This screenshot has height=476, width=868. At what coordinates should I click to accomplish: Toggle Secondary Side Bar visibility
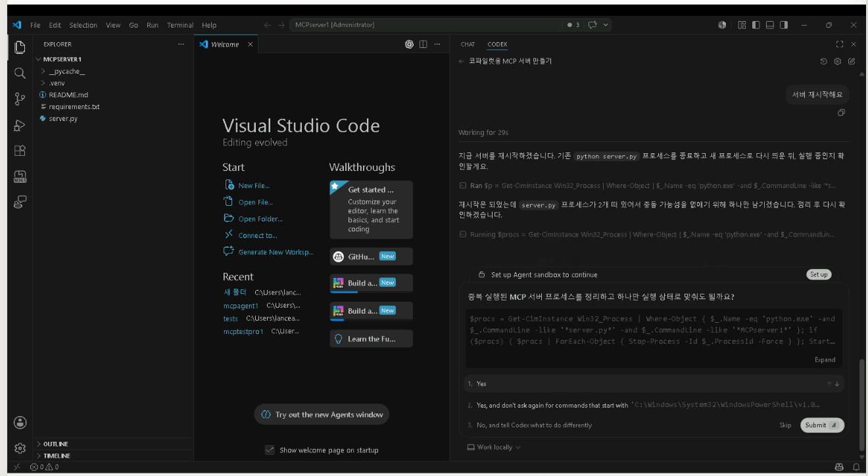pyautogui.click(x=783, y=25)
